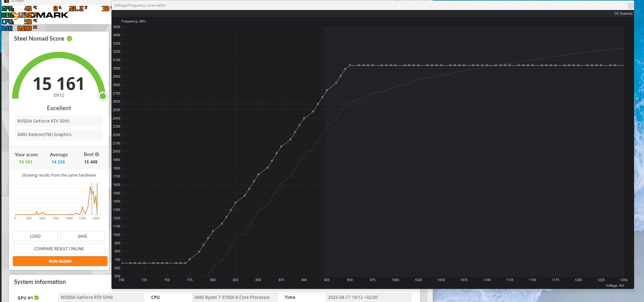Select the curve point at 900 mV
The width and height of the screenshot is (644, 302).
tap(304, 119)
